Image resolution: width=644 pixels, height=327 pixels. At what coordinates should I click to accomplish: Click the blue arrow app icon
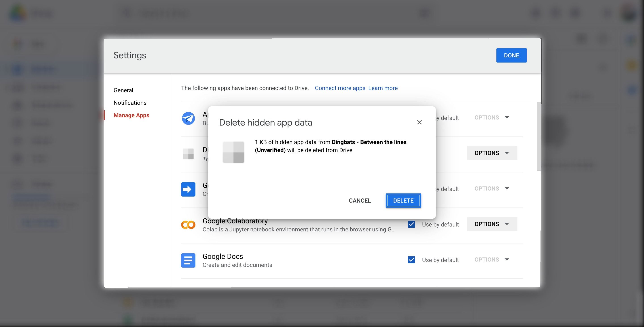coord(188,189)
